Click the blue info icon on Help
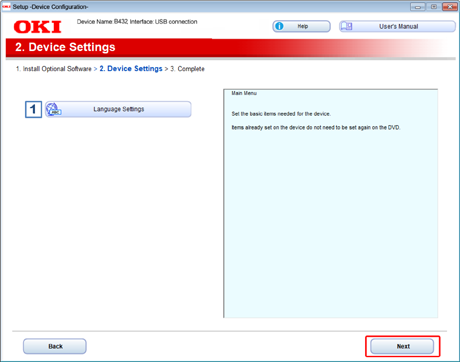This screenshot has width=460, height=362. (x=279, y=26)
